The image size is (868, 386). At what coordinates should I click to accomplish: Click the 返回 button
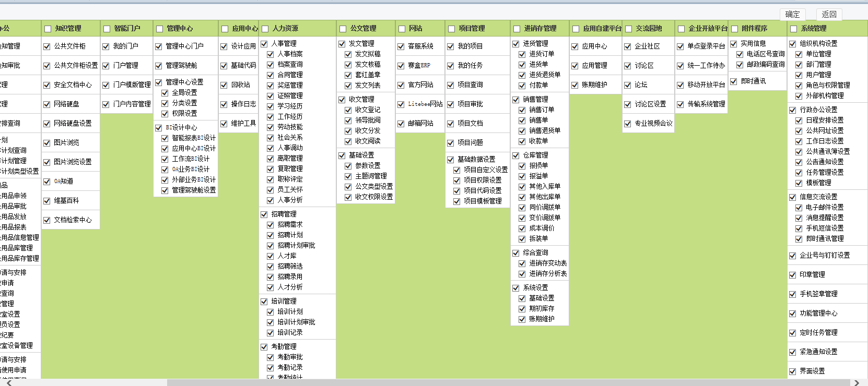coord(829,14)
